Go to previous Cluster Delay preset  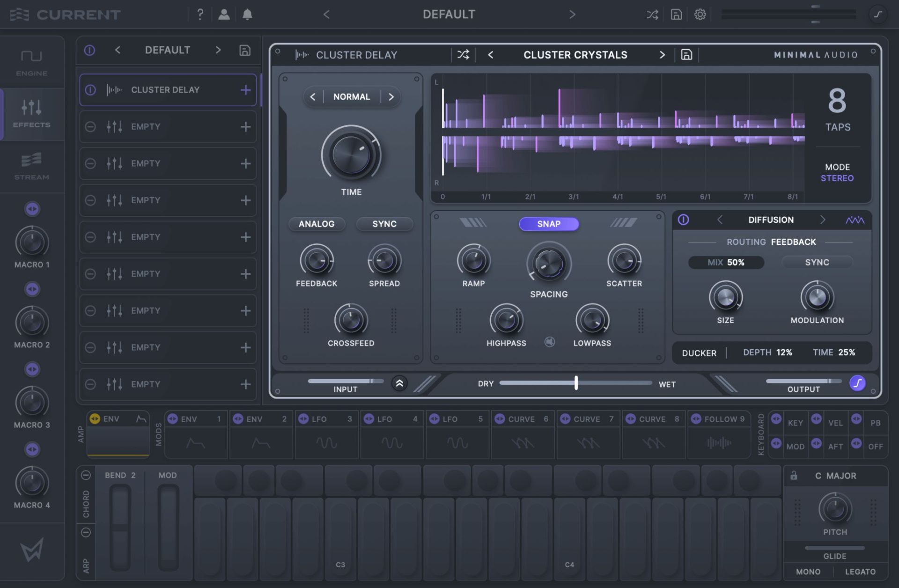click(x=491, y=55)
